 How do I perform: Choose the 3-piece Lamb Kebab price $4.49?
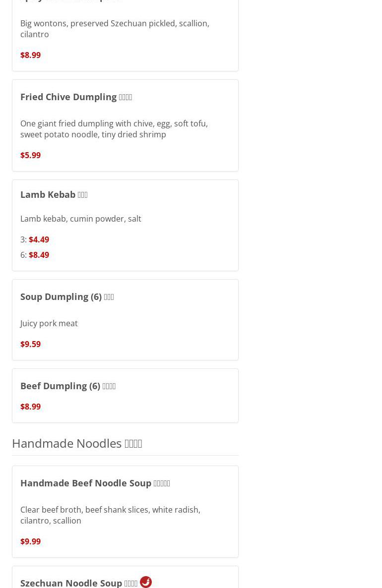[x=39, y=239]
